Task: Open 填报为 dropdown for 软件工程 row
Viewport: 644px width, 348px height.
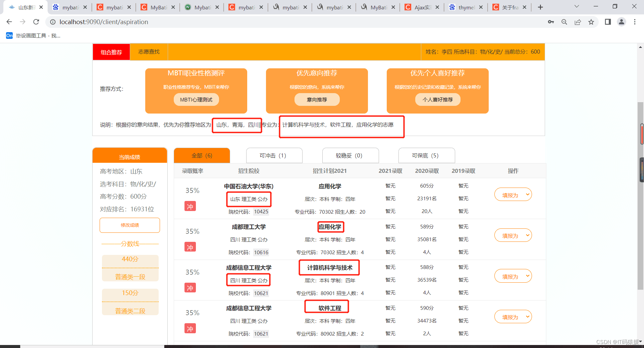Action: point(513,317)
